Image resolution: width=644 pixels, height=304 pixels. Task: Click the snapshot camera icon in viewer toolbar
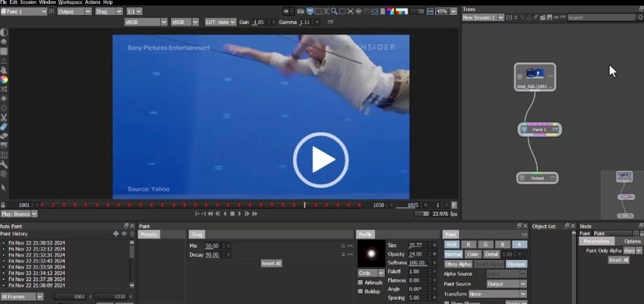tap(301, 11)
